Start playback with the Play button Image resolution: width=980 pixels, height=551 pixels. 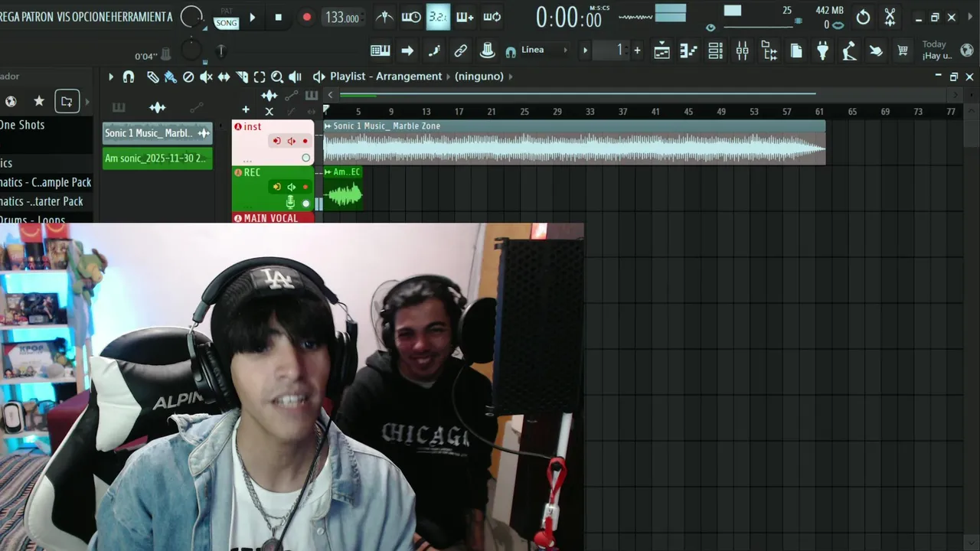(x=253, y=17)
